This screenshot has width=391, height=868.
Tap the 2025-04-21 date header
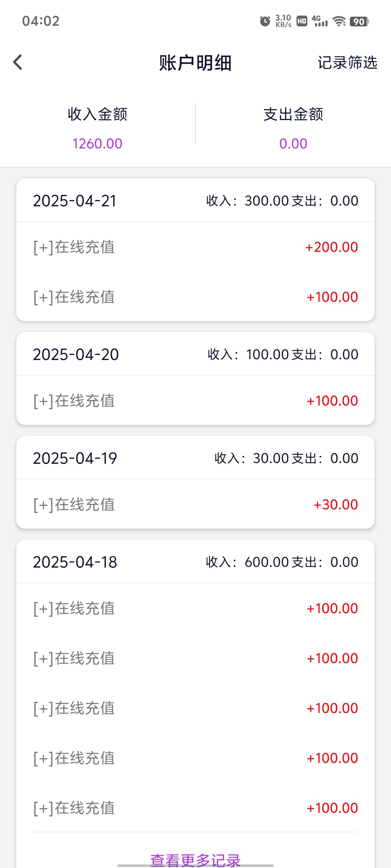[x=75, y=201]
